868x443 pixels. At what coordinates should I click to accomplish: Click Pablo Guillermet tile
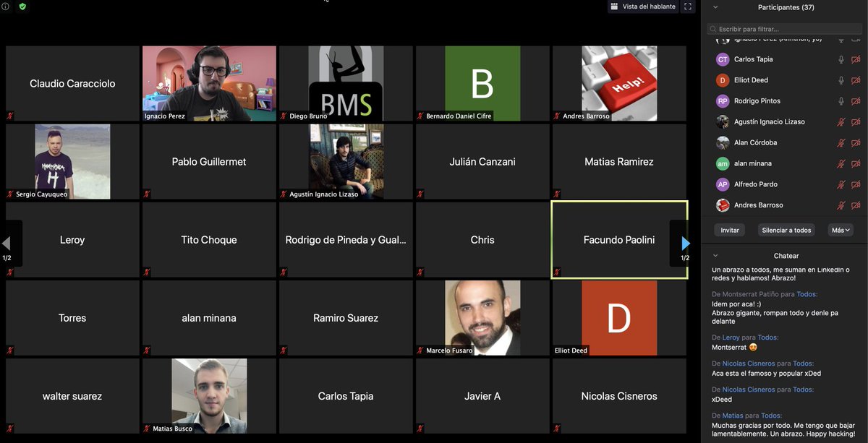click(209, 162)
